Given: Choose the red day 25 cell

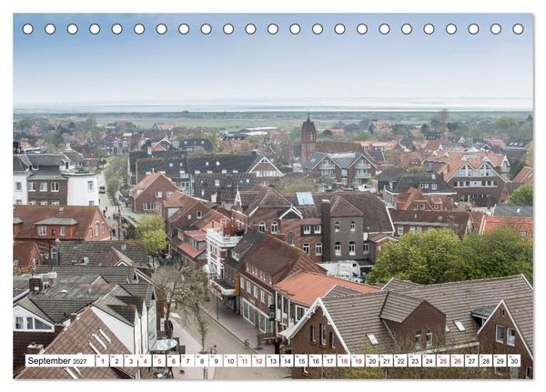Looking at the screenshot, I should pos(443,361).
